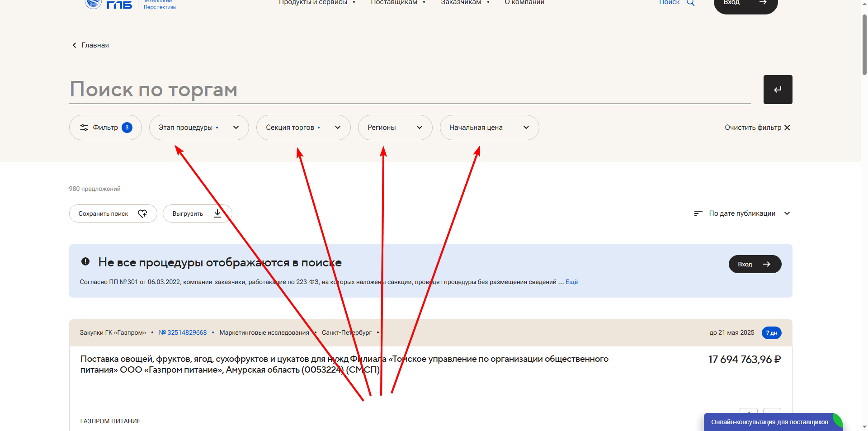
Task: Click the back chevron next to Главная
Action: pyautogui.click(x=74, y=45)
